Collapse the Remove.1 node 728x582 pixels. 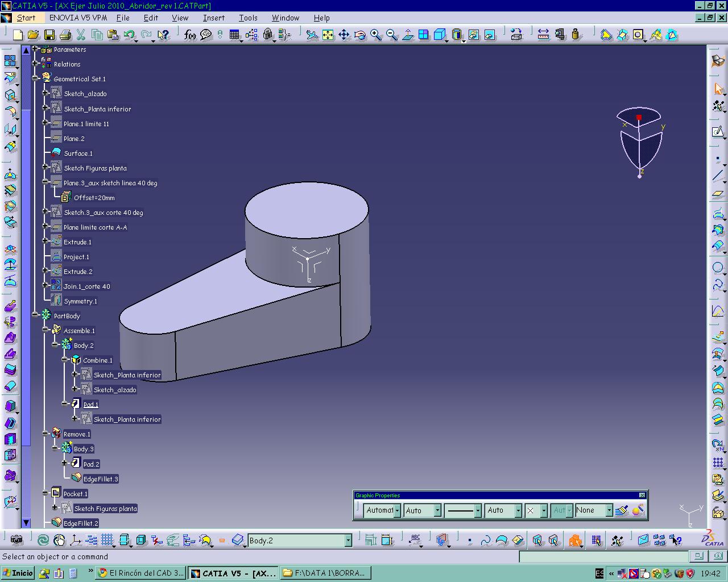[x=45, y=433]
